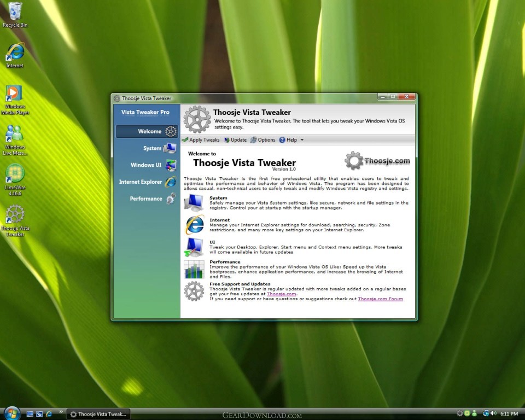
Task: Click the Thoosje Vista Tweak... taskbar button
Action: pyautogui.click(x=98, y=414)
